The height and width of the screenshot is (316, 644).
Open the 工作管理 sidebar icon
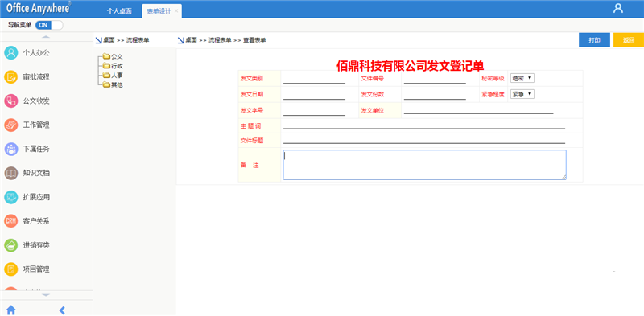[11, 125]
